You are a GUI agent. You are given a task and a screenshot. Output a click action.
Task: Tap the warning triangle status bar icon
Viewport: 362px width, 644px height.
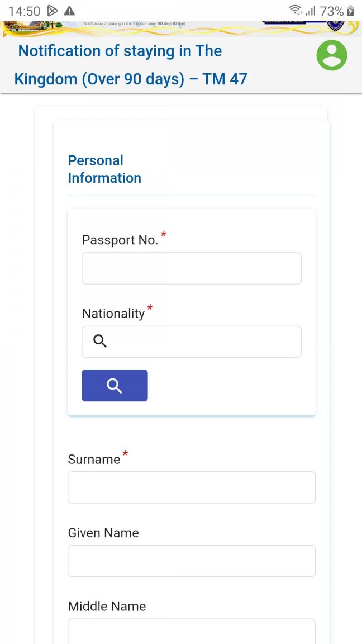pos(69,11)
